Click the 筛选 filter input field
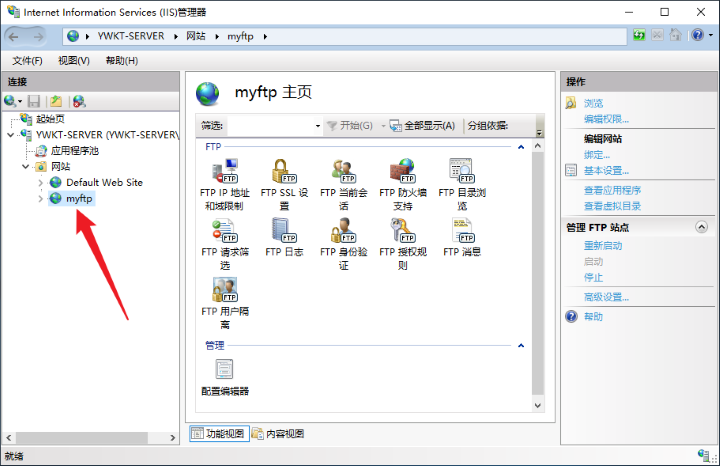 click(270, 126)
